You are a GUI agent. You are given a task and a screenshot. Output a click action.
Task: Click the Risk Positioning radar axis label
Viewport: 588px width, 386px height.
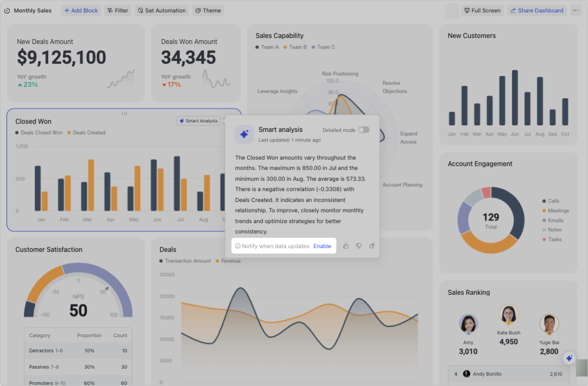340,74
